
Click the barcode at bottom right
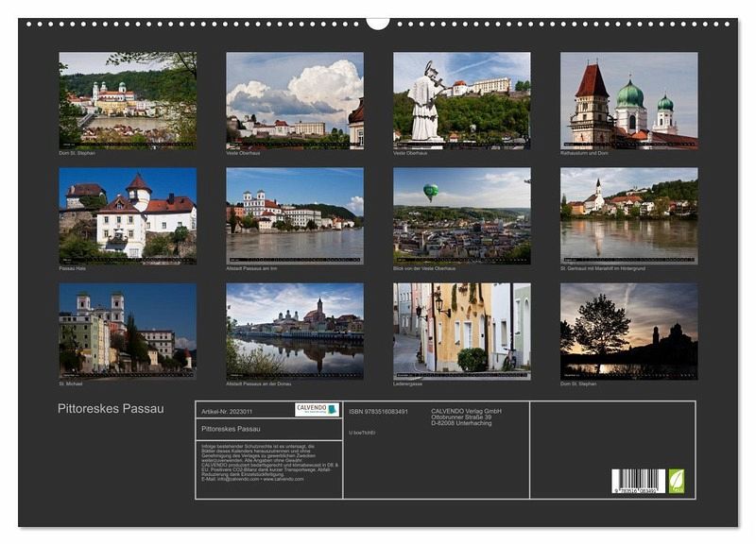(x=638, y=481)
